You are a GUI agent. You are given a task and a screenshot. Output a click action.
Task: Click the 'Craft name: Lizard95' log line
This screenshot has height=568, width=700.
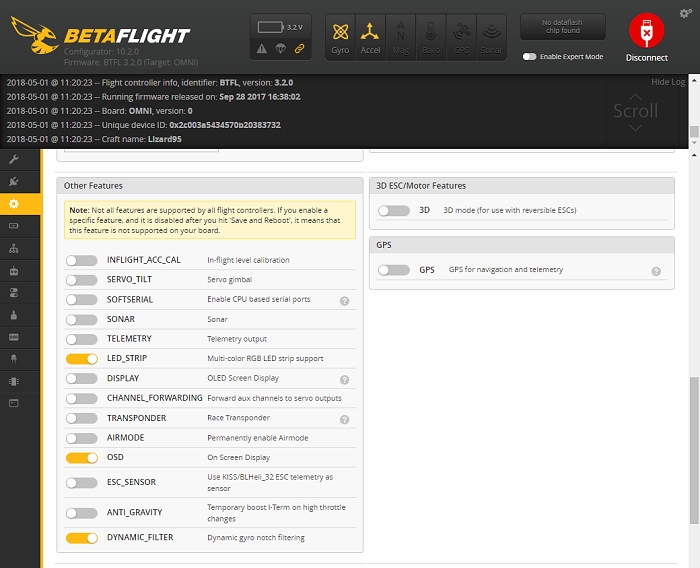(94, 139)
